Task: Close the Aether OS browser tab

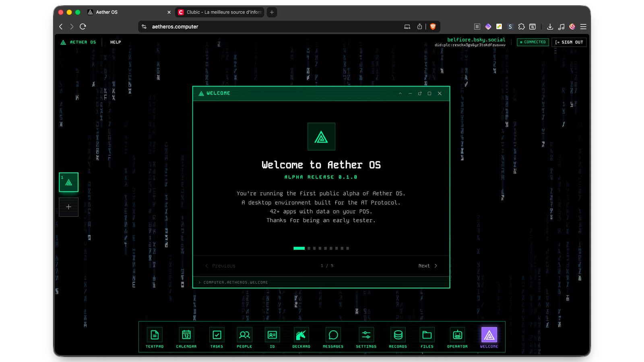Action: [169, 12]
